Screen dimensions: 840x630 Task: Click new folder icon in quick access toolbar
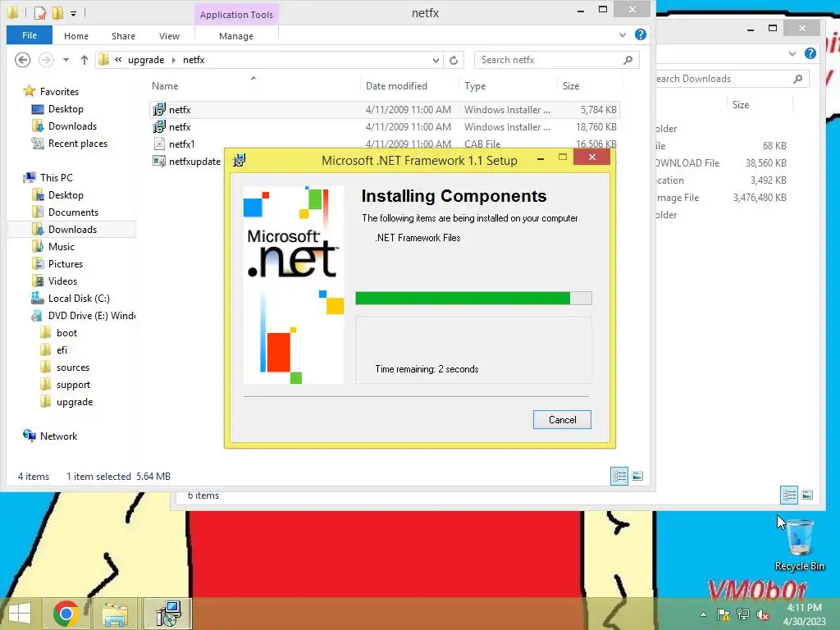tap(57, 12)
